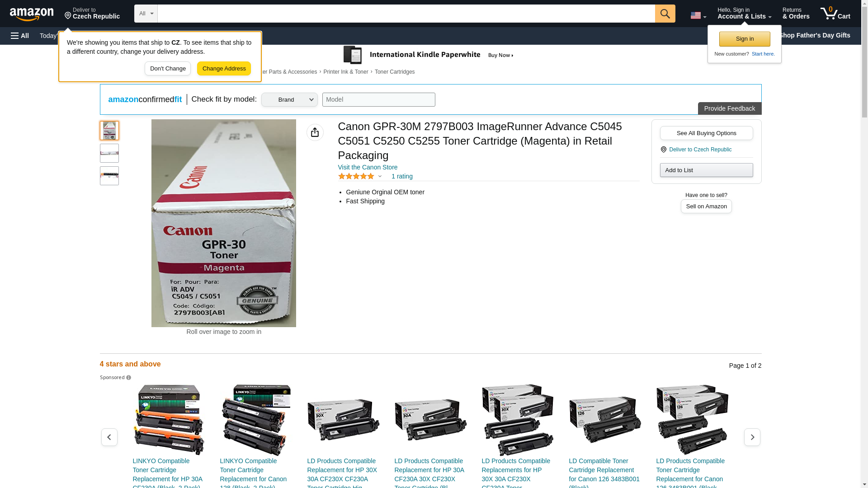Open the All hamburger menu

click(20, 36)
